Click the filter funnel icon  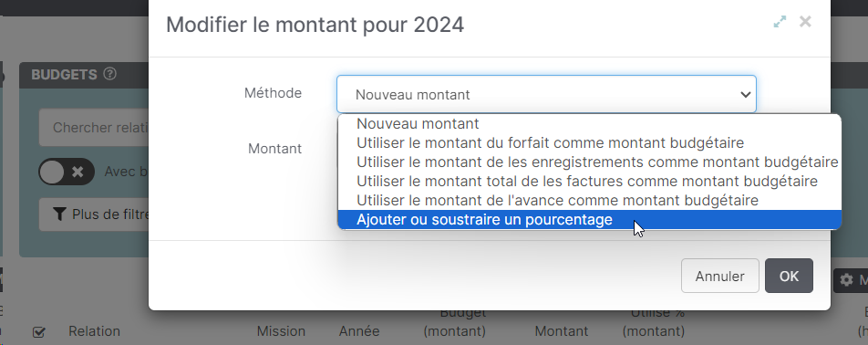click(x=60, y=214)
